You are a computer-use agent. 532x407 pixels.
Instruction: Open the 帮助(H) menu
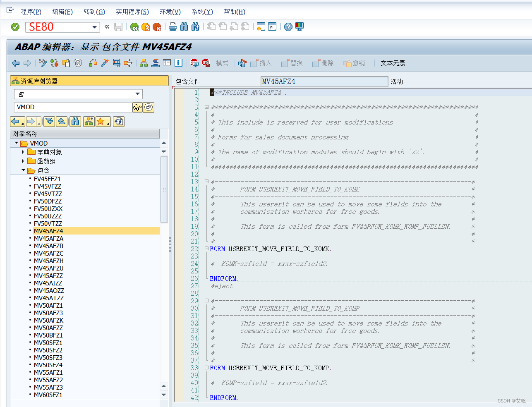pos(235,12)
